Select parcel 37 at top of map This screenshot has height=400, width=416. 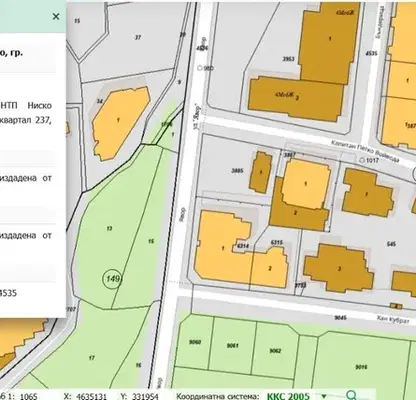(138, 37)
